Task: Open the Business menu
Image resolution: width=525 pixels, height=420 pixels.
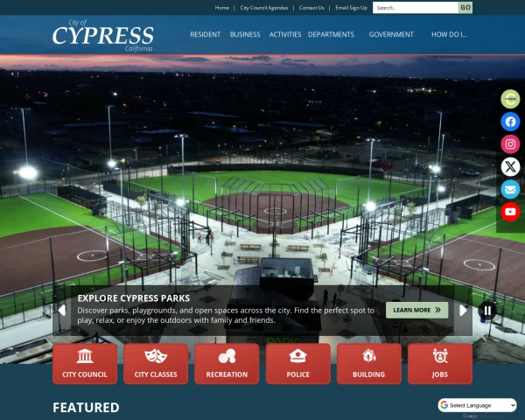Action: pos(245,34)
